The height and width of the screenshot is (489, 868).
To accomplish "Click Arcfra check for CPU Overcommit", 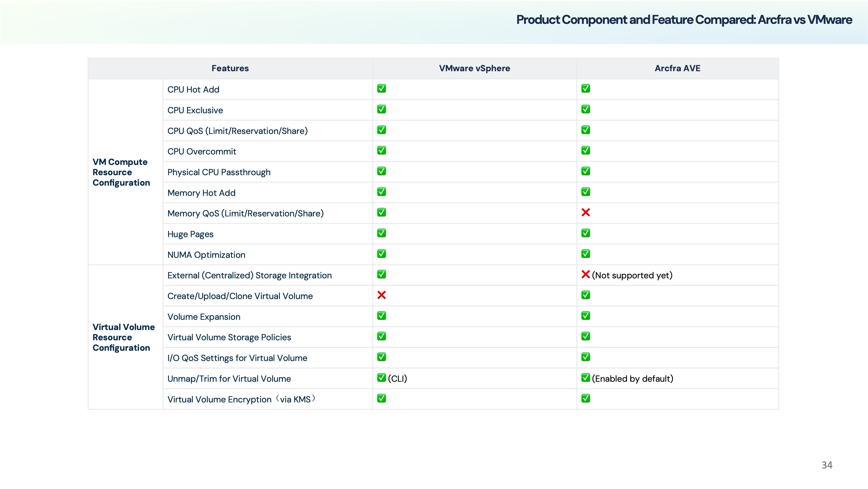I will pos(586,151).
